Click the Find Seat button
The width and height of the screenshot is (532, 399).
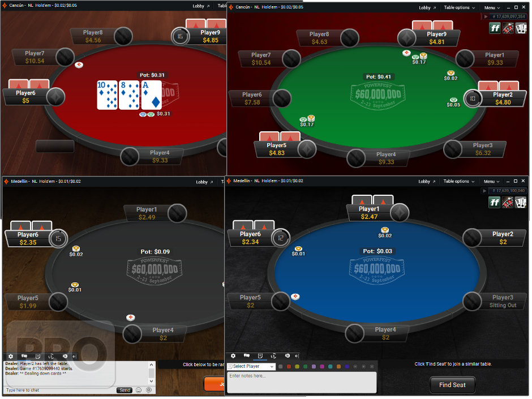[452, 385]
